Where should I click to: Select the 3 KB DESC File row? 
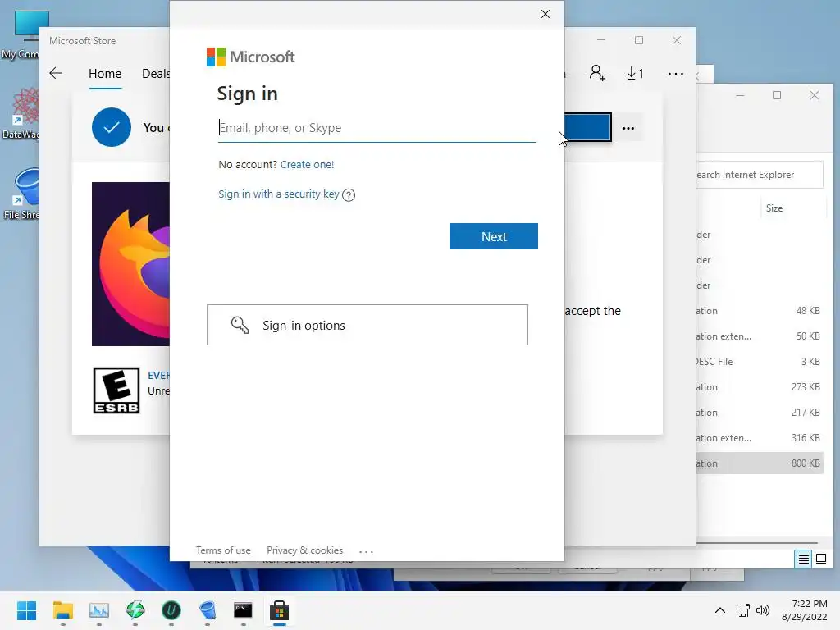760,362
